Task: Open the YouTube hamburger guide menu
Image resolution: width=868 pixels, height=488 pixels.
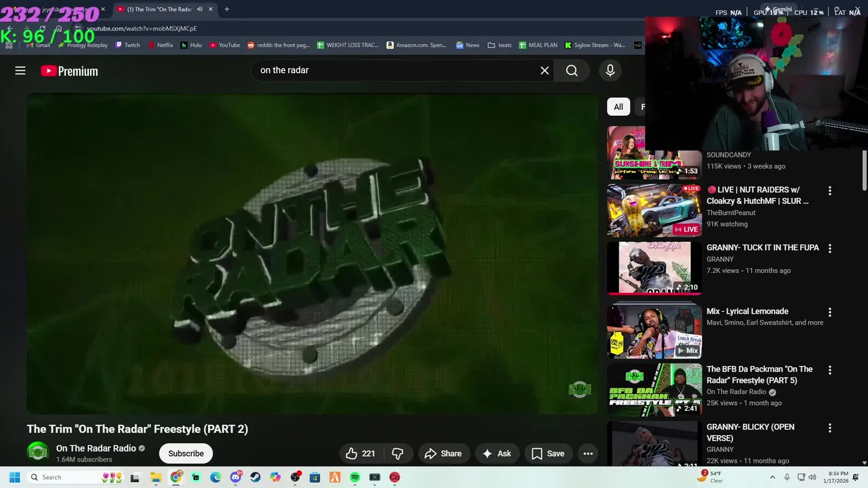Action: pos(20,70)
